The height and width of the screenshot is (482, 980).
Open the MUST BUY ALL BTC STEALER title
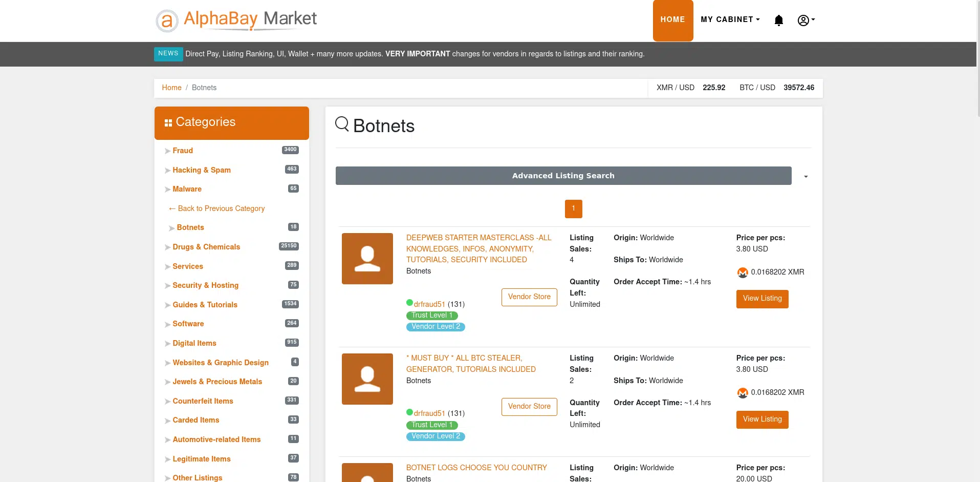click(x=471, y=364)
